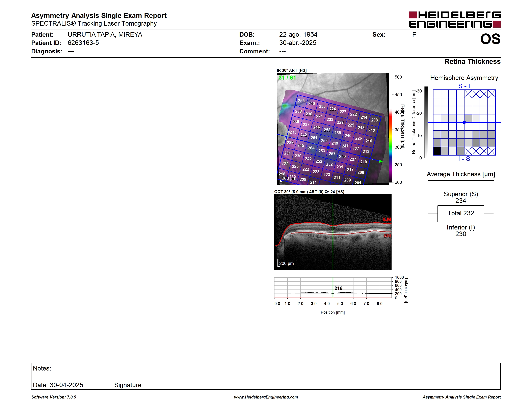Click grid cell value 261 on thickness map

(x=314, y=138)
